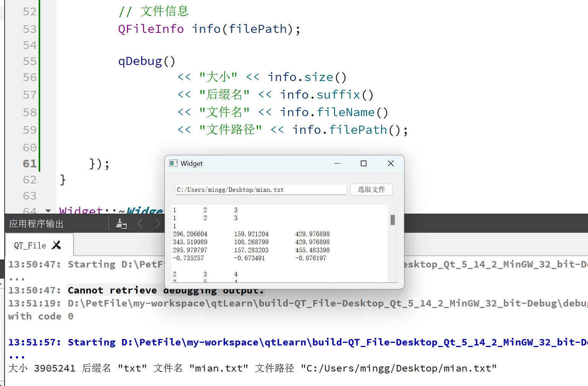Click the file path input field
The image size is (588, 386).
click(x=261, y=190)
